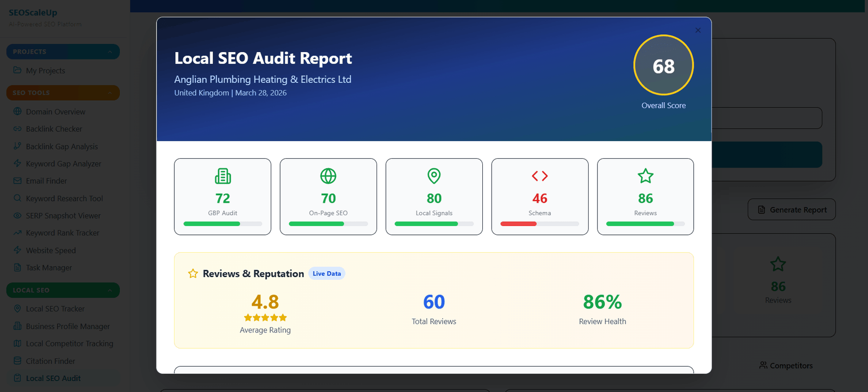Viewport: 868px width, 392px height.
Task: Click the Local Competitor Tracking map icon
Action: click(17, 344)
